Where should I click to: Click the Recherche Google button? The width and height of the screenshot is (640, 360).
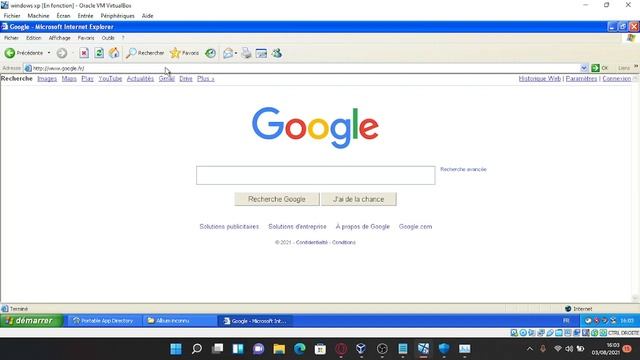(277, 199)
